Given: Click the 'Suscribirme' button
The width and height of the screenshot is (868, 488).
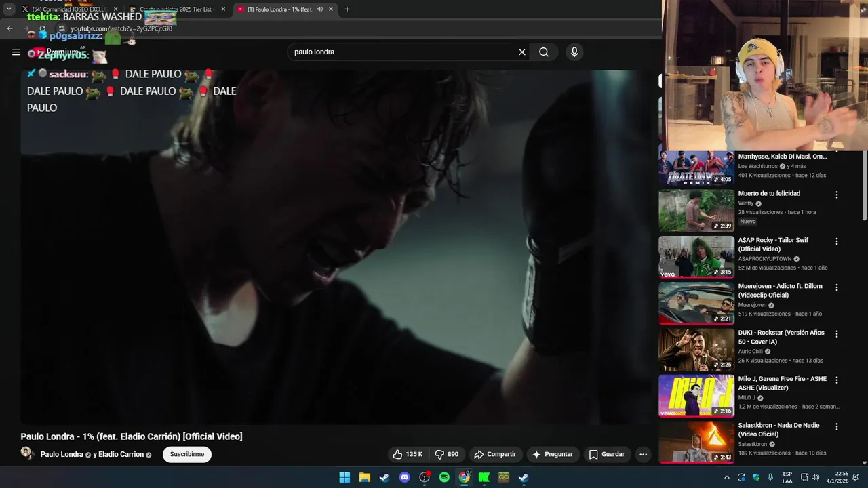Looking at the screenshot, I should click(187, 454).
